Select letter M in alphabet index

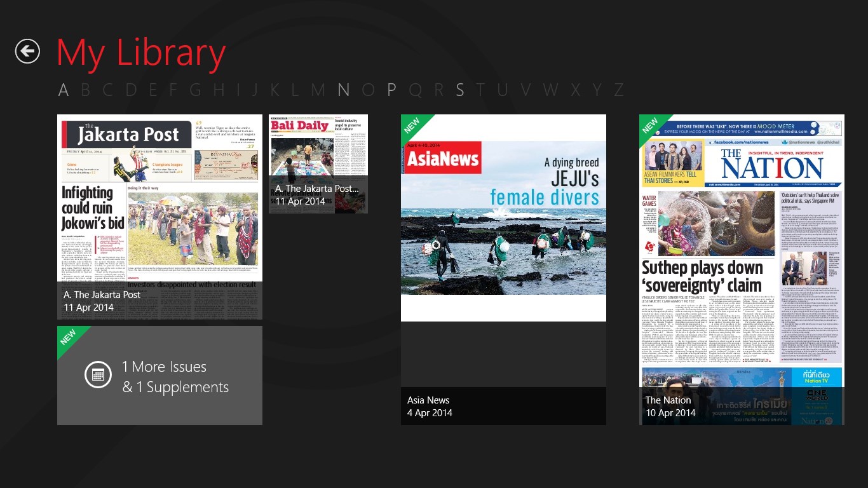318,90
